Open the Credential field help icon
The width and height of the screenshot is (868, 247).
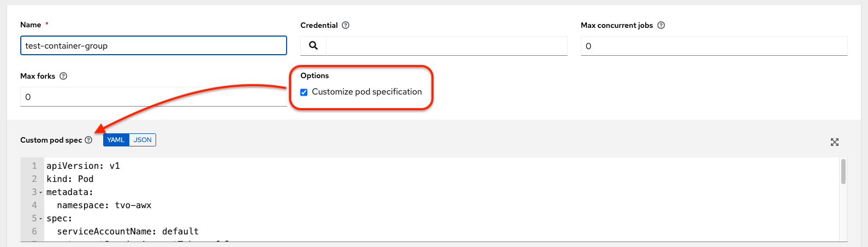pyautogui.click(x=346, y=25)
